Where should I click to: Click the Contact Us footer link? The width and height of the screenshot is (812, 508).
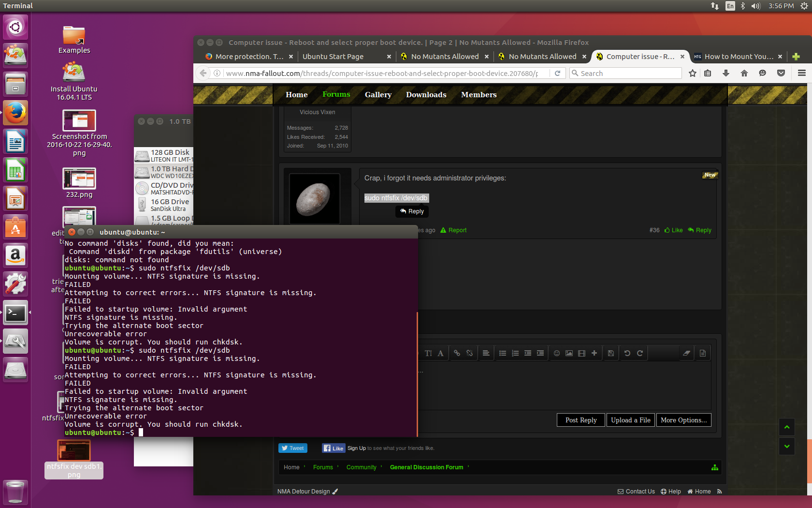click(636, 492)
